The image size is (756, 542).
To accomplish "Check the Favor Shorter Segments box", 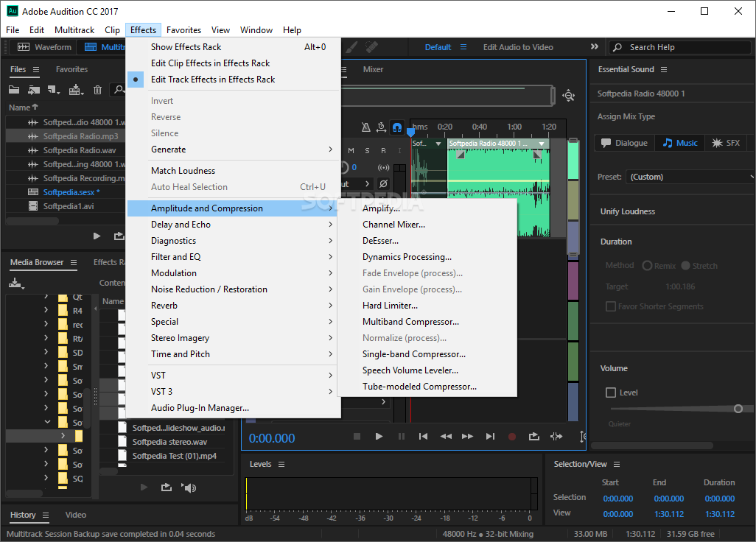I will point(611,306).
